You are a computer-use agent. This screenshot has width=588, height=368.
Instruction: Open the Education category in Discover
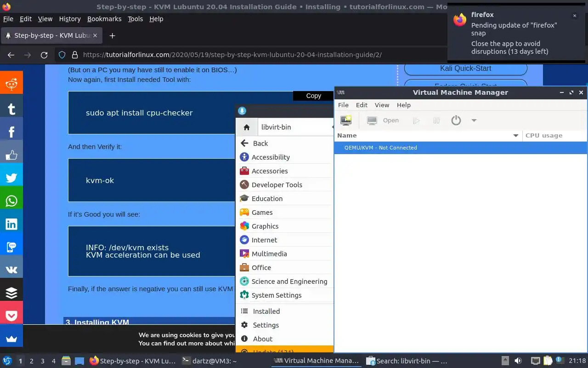284,199
